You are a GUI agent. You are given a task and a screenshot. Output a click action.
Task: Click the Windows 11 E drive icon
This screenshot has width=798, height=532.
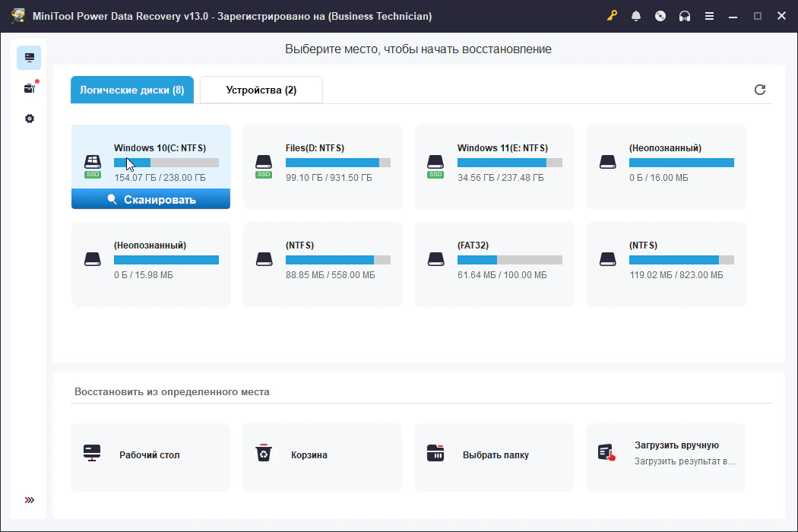(435, 166)
